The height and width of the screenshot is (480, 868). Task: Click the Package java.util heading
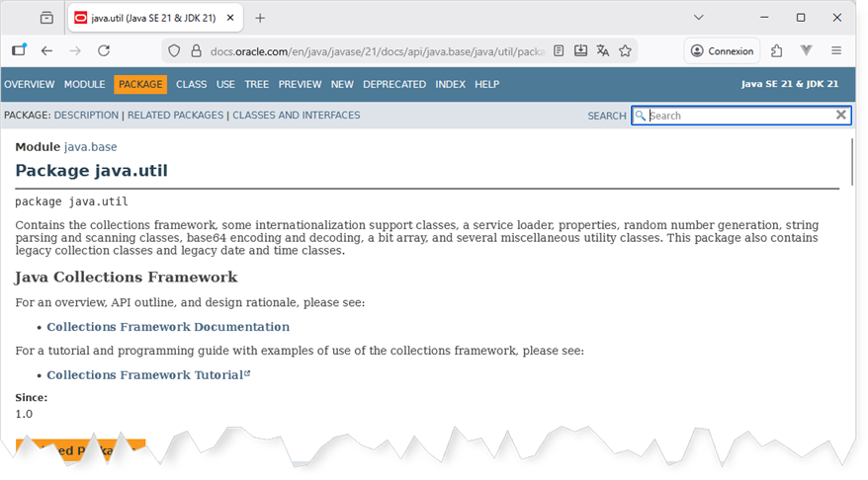click(91, 170)
